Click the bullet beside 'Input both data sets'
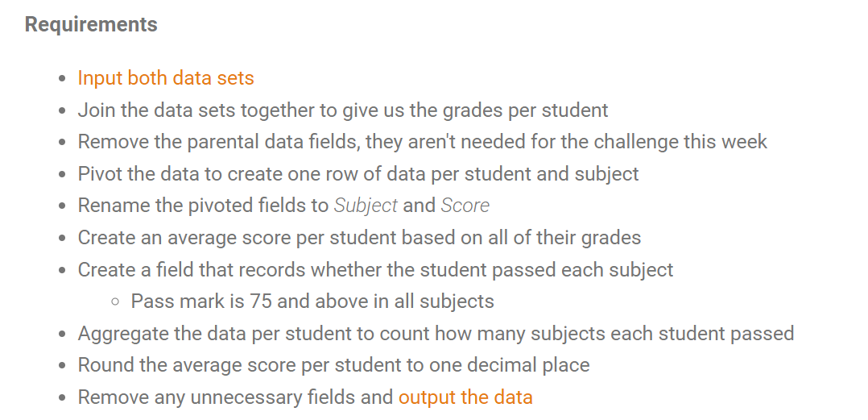Image resolution: width=868 pixels, height=420 pixels. pyautogui.click(x=62, y=79)
